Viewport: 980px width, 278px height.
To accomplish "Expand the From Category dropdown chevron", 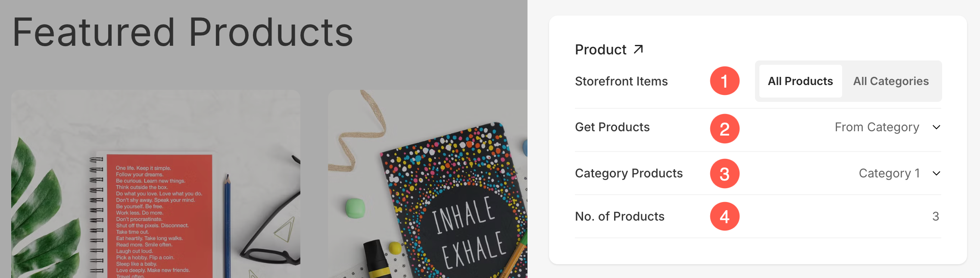I will (936, 127).
